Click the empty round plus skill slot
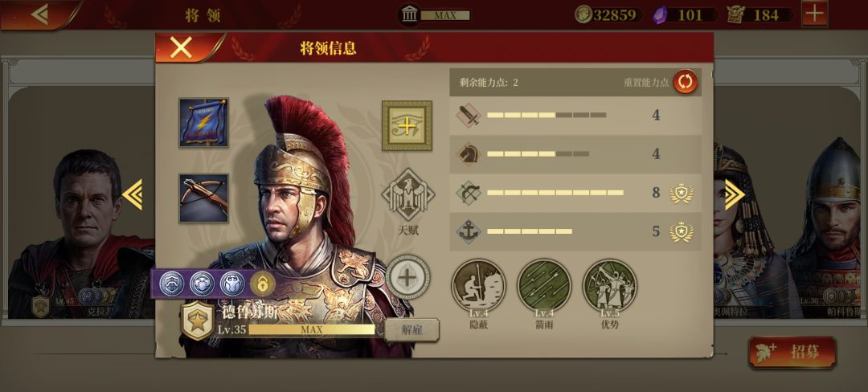Viewport: 868px width, 392px height. [408, 278]
